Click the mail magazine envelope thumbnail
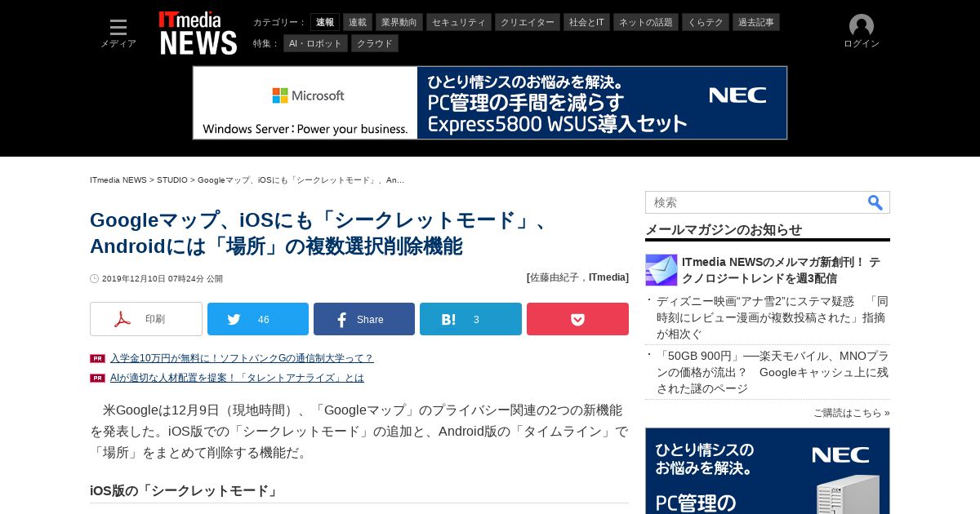980x514 pixels. pos(661,270)
